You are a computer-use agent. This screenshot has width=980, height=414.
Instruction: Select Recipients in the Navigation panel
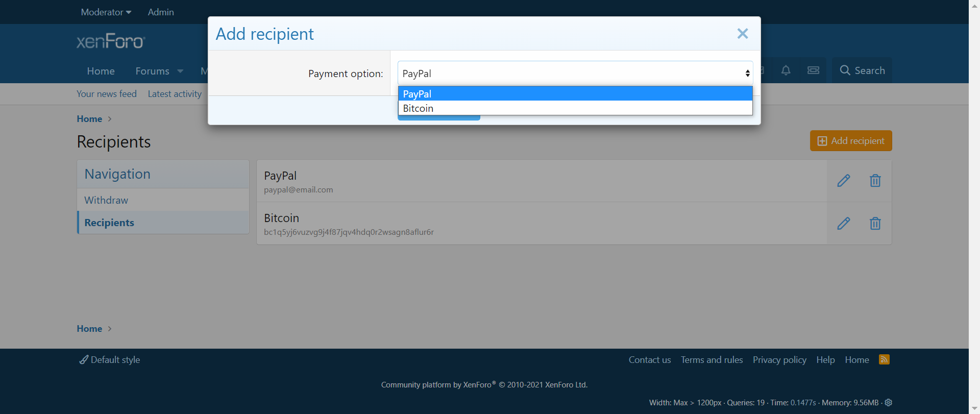163,223
